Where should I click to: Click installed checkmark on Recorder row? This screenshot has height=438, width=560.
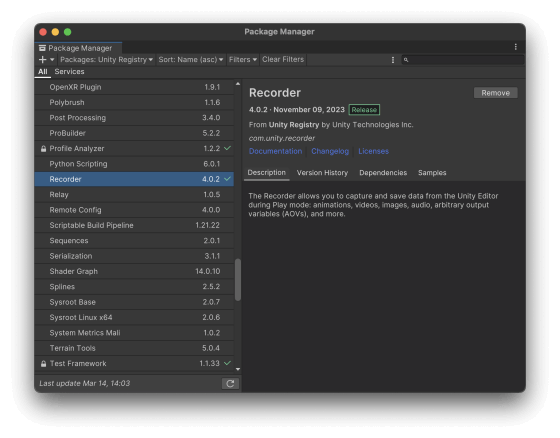pos(228,179)
